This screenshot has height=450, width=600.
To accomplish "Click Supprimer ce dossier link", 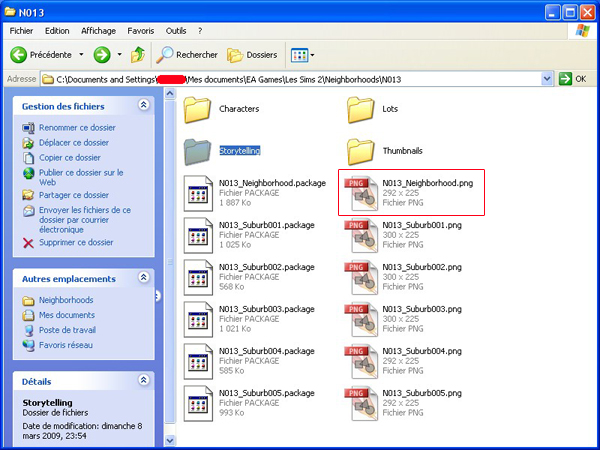I will pyautogui.click(x=76, y=243).
